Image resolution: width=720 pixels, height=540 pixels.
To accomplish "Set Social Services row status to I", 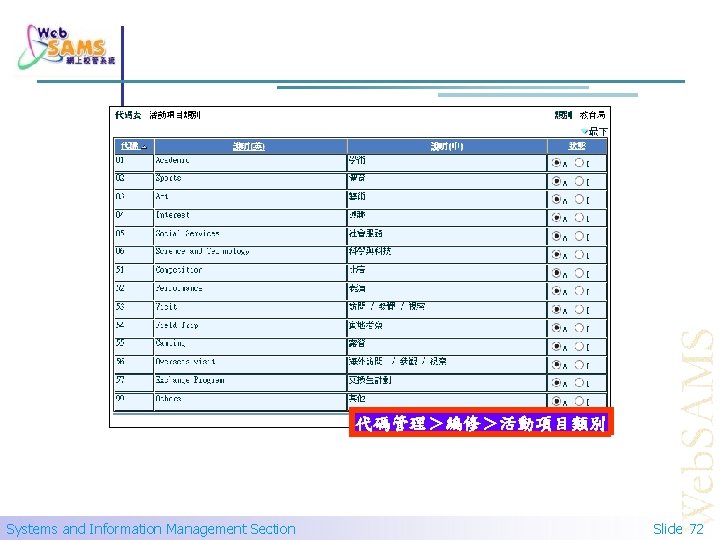I will coord(579,236).
